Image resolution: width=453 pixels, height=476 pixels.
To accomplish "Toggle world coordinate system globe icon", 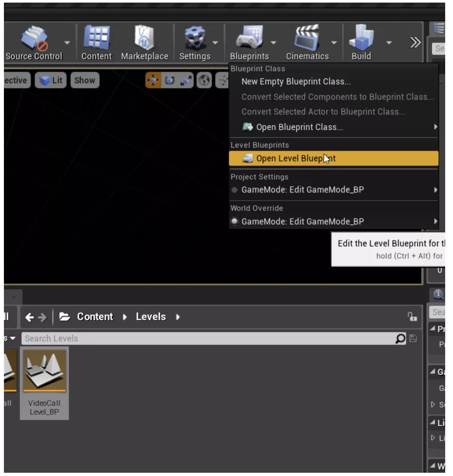I will coord(204,80).
